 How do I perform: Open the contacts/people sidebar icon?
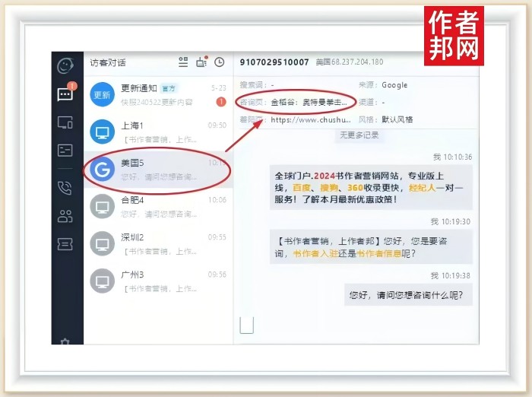[x=65, y=216]
